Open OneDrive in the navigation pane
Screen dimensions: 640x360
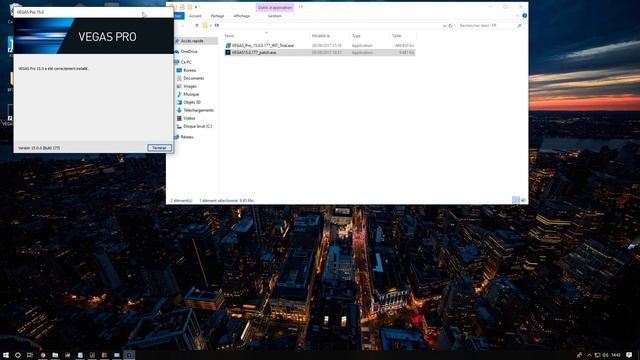[189, 51]
